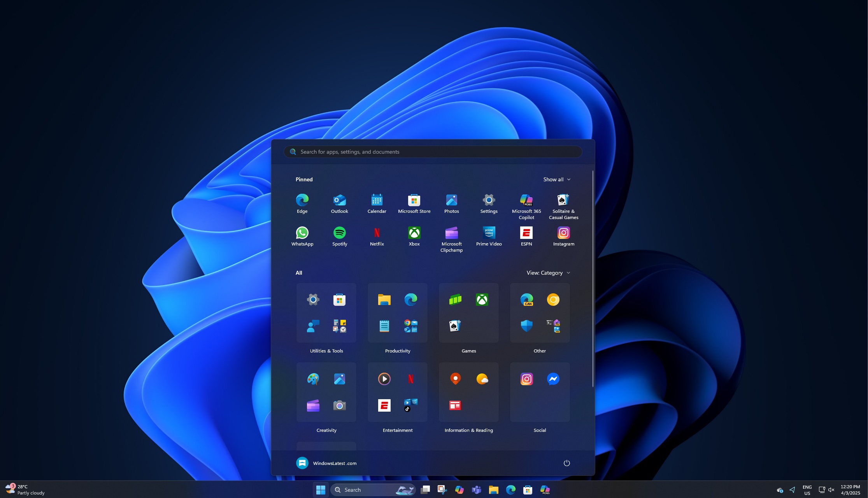Open the weather widget showing Partly cloudy
The width and height of the screenshot is (868, 498).
tap(23, 489)
